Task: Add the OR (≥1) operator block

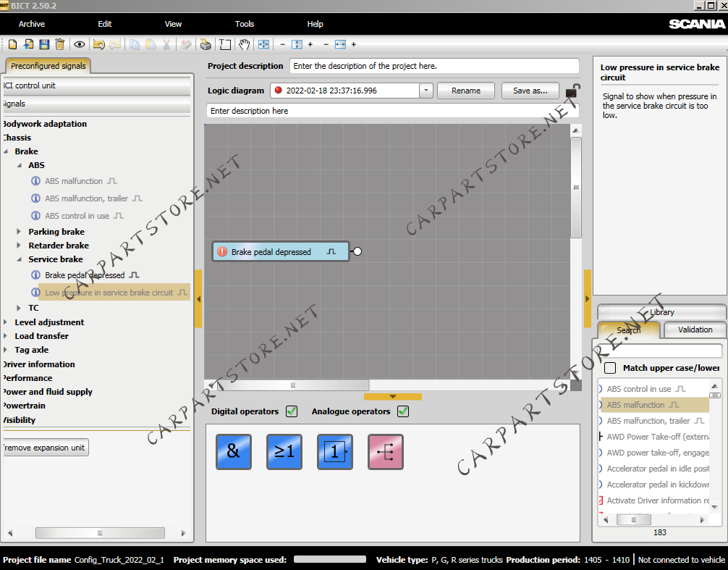Action: tap(284, 452)
